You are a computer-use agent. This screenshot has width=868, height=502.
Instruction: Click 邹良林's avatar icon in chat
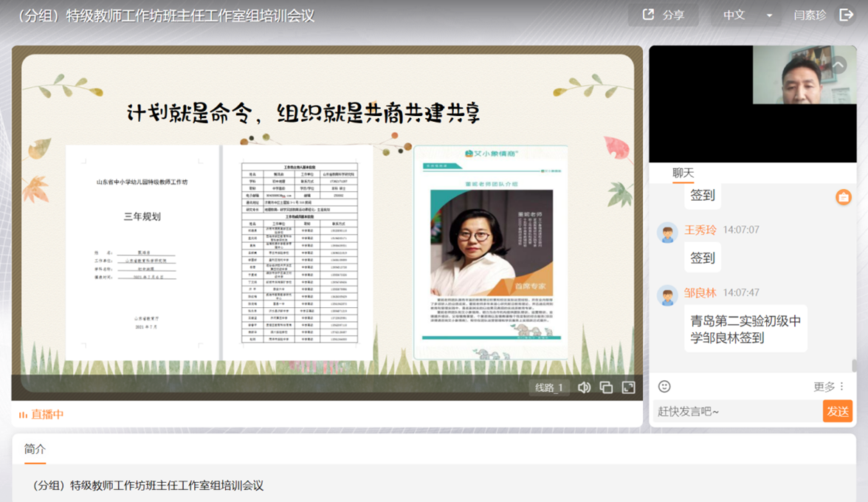pos(667,295)
